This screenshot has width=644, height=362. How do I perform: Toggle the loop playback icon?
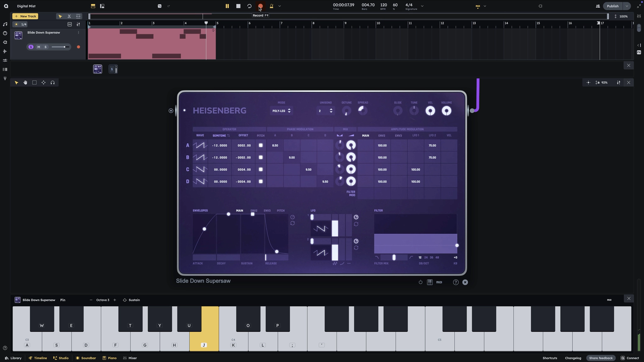coord(249,6)
